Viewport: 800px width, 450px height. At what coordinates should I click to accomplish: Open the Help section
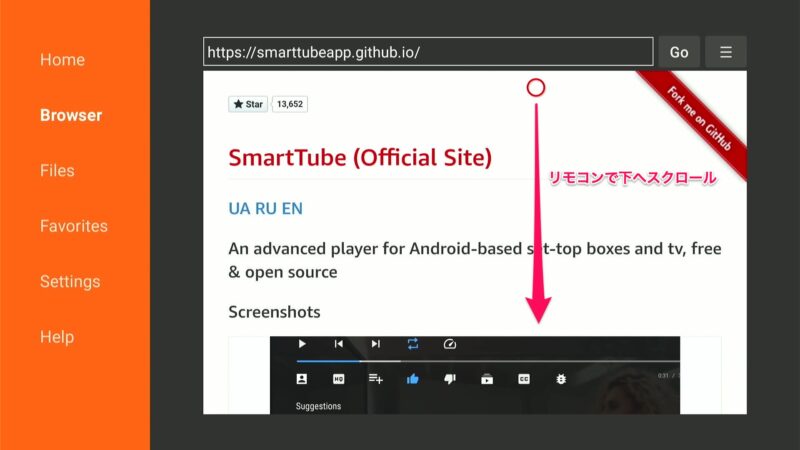pos(57,337)
